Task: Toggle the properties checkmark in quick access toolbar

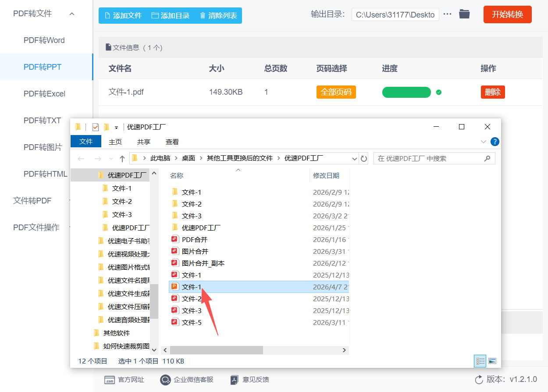Action: coord(96,127)
